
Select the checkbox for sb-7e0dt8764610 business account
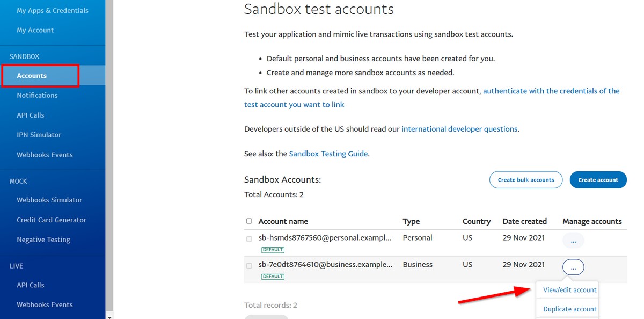pos(249,266)
